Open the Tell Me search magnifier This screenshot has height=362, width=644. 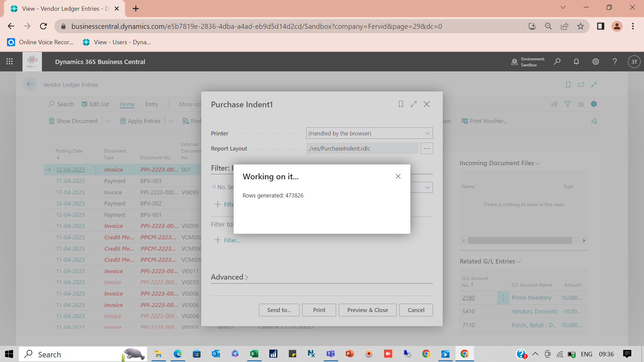557,61
